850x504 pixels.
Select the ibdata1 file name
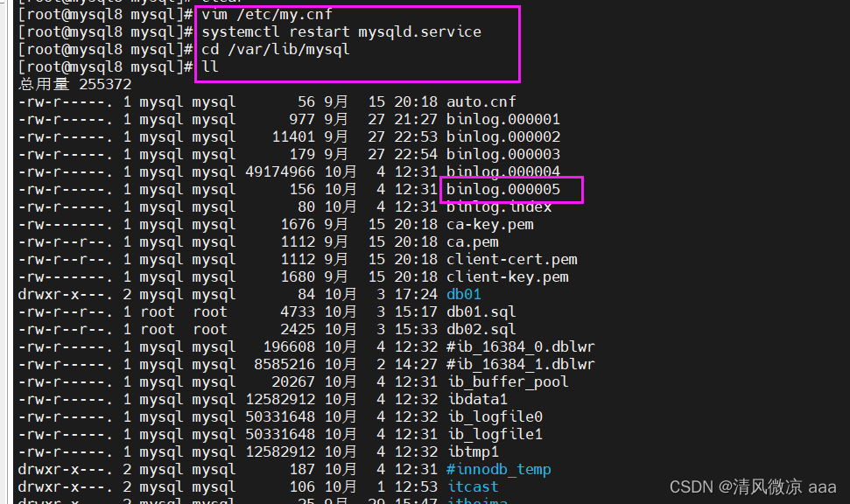pyautogui.click(x=476, y=399)
